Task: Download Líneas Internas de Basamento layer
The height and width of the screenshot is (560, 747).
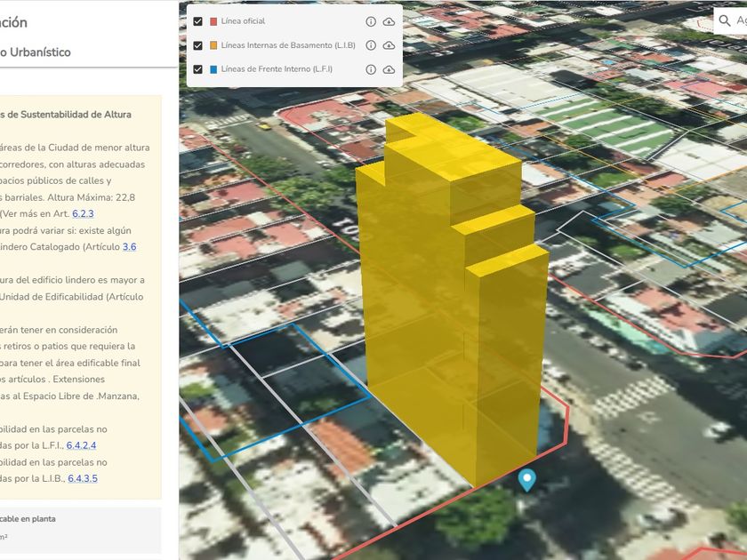Action: (x=389, y=45)
